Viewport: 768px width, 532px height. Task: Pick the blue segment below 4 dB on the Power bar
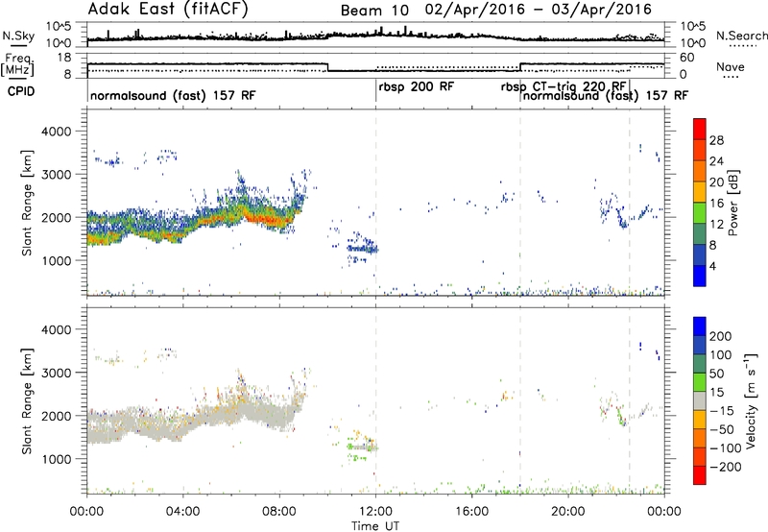[700, 276]
